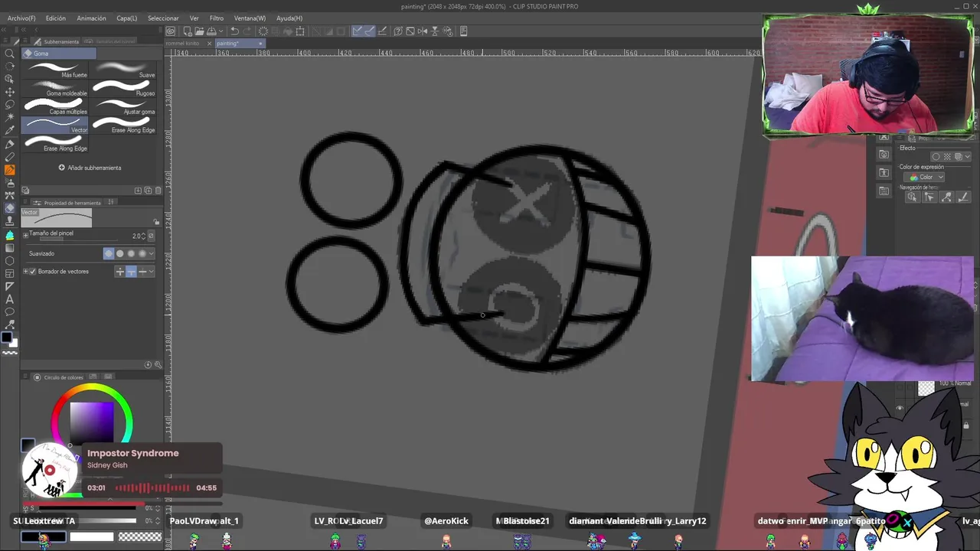Select the Lasso selection tool
The width and height of the screenshot is (980, 551).
pyautogui.click(x=10, y=105)
